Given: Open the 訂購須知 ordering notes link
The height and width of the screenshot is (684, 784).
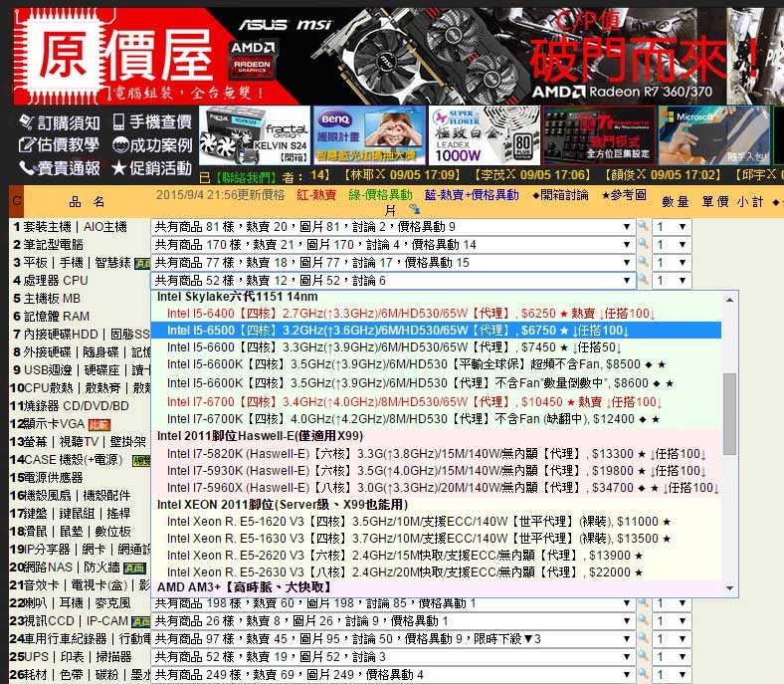Looking at the screenshot, I should (59, 122).
